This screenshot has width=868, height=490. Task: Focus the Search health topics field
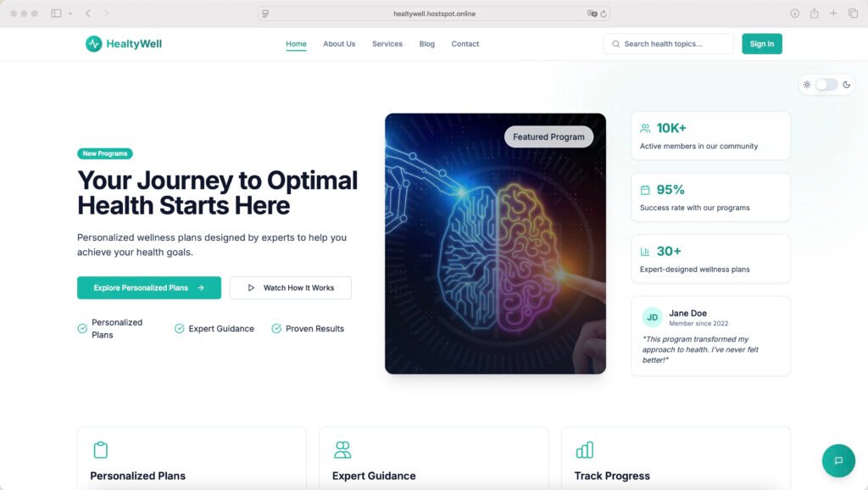tap(668, 44)
